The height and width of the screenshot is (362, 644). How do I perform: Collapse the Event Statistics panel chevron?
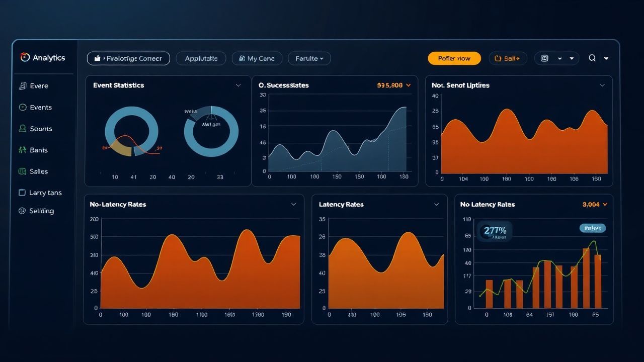coord(238,85)
